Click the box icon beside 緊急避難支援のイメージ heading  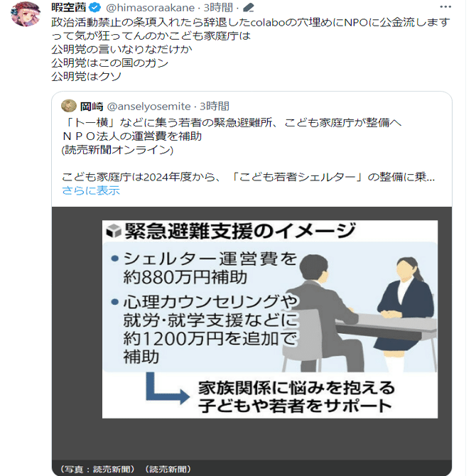[x=114, y=232]
